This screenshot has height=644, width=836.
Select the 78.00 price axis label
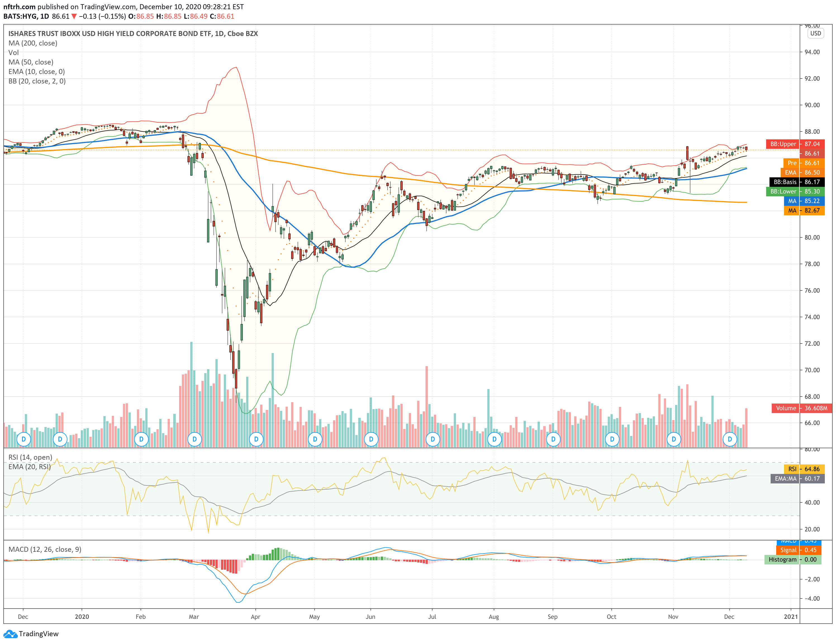coord(812,264)
